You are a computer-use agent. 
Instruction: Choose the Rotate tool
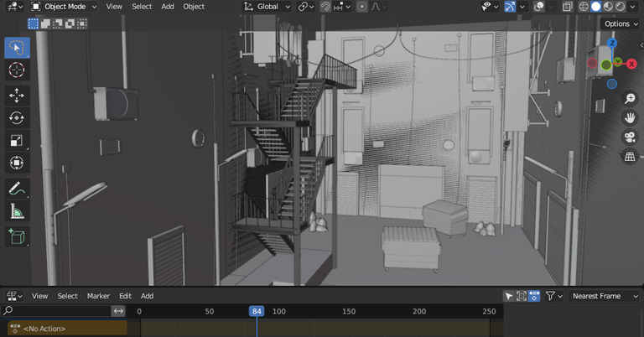17,117
